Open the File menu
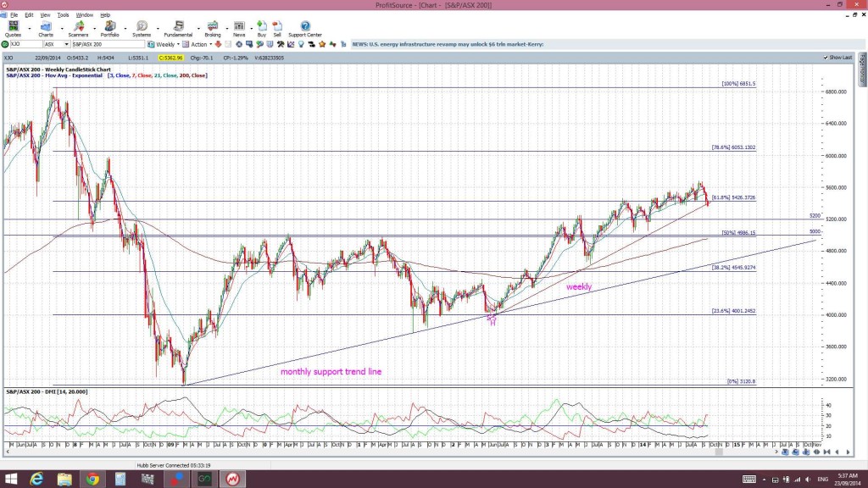The height and width of the screenshot is (488, 868). 14,15
